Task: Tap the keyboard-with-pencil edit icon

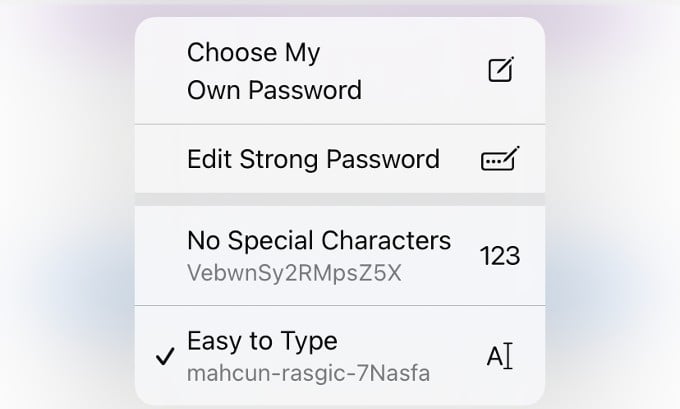Action: [x=500, y=159]
